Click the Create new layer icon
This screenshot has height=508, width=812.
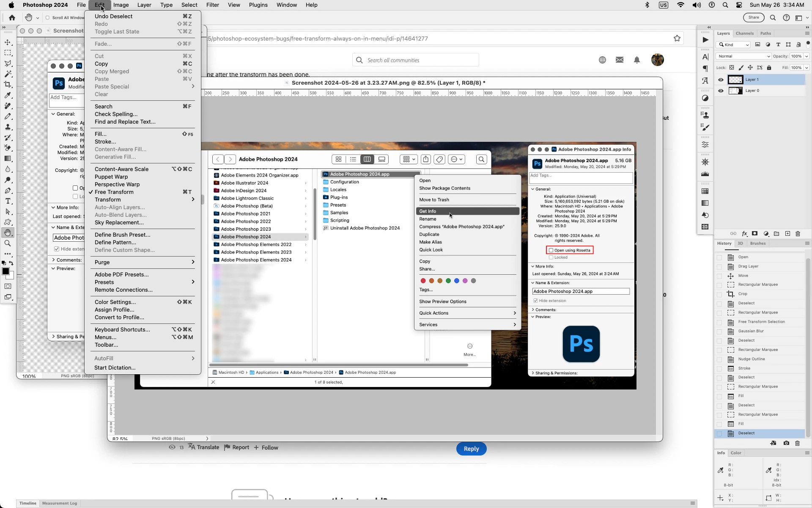pos(787,234)
